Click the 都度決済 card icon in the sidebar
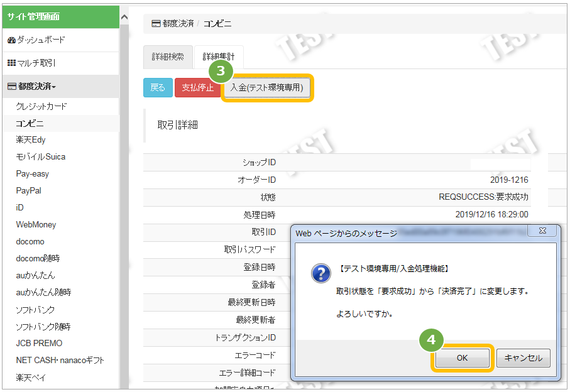The height and width of the screenshot is (392, 570). (12, 87)
